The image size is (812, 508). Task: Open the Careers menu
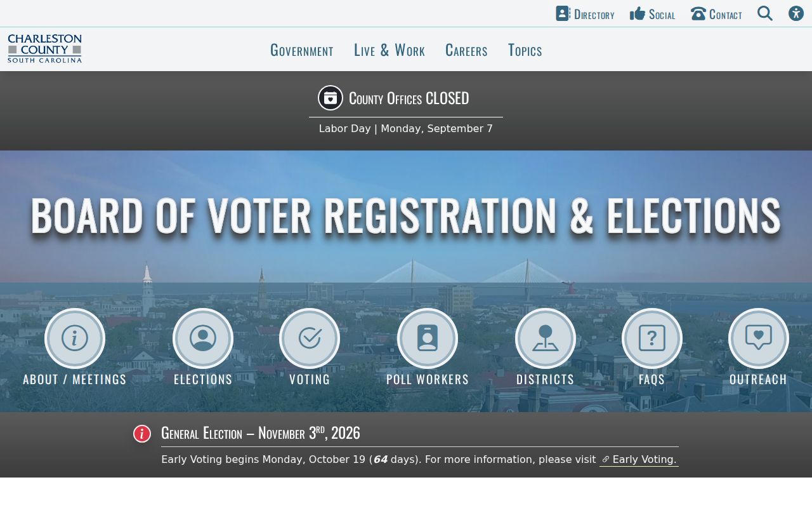click(x=466, y=50)
